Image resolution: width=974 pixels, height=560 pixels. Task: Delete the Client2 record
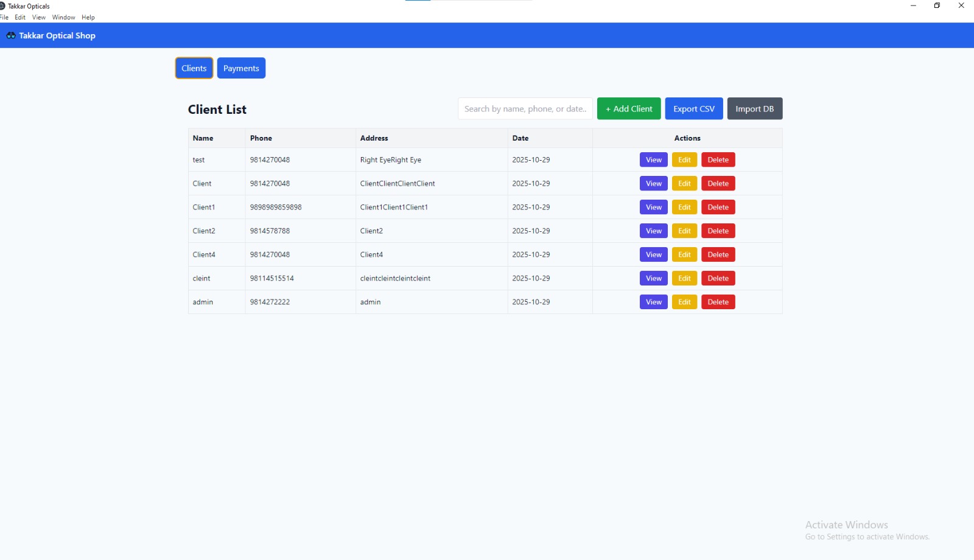(x=718, y=231)
